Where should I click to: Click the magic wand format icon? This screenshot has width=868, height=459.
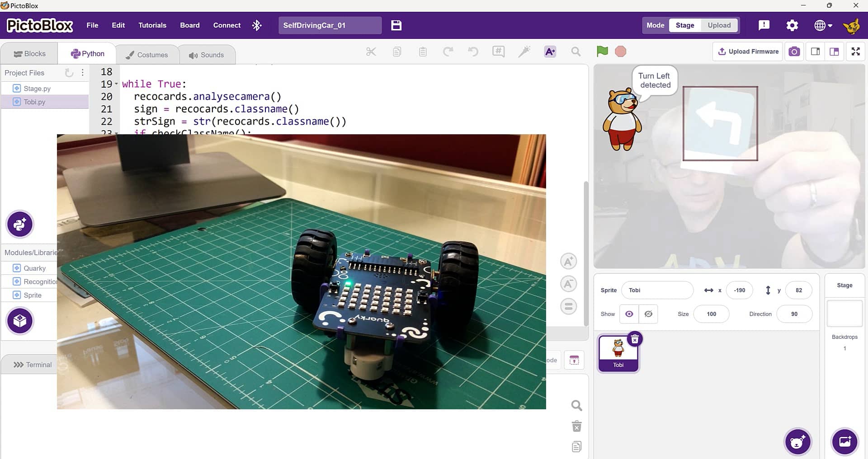(524, 52)
